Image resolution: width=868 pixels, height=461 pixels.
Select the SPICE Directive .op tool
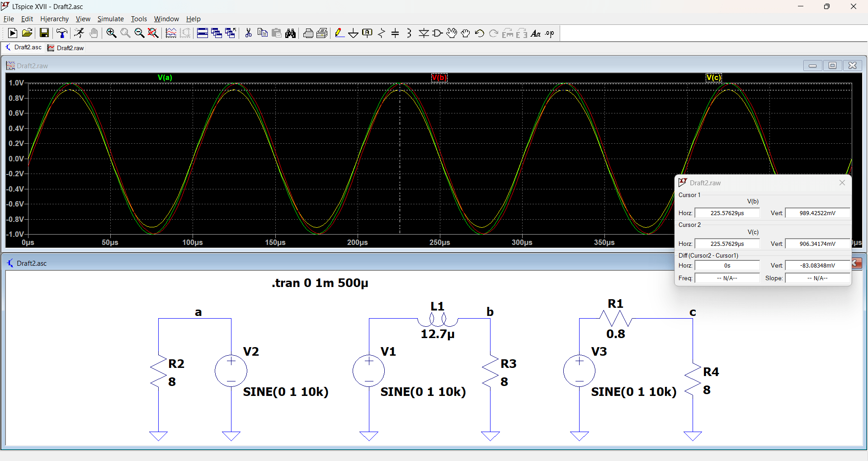point(550,33)
